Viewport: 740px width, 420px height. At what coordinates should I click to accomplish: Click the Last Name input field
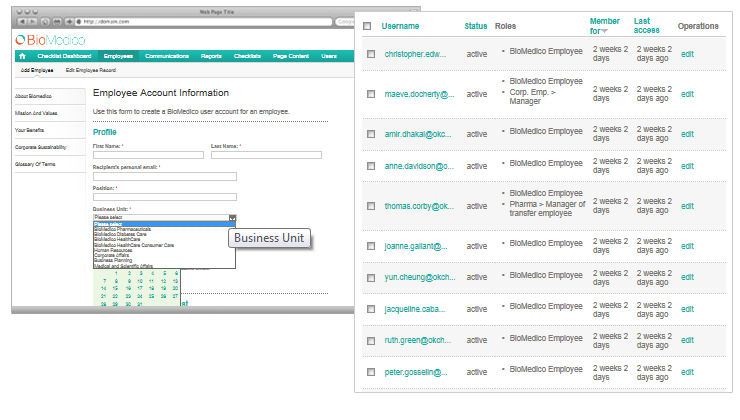pyautogui.click(x=266, y=155)
